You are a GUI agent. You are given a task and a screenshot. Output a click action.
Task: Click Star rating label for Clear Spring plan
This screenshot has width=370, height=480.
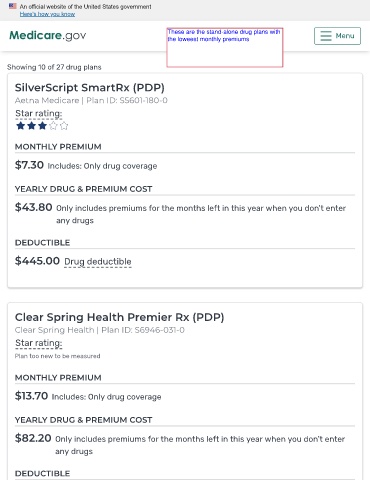[x=39, y=343]
